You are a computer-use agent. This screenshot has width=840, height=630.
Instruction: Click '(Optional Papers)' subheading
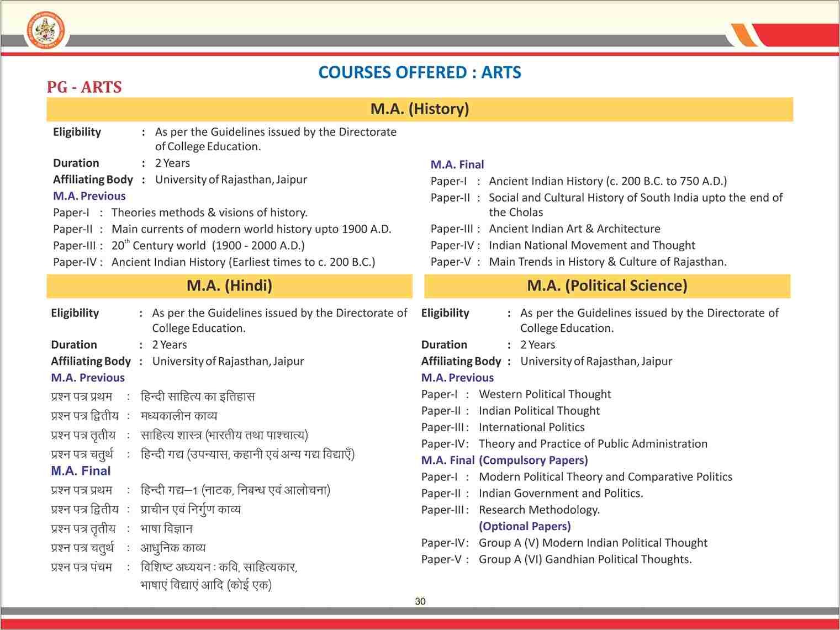pos(525,527)
